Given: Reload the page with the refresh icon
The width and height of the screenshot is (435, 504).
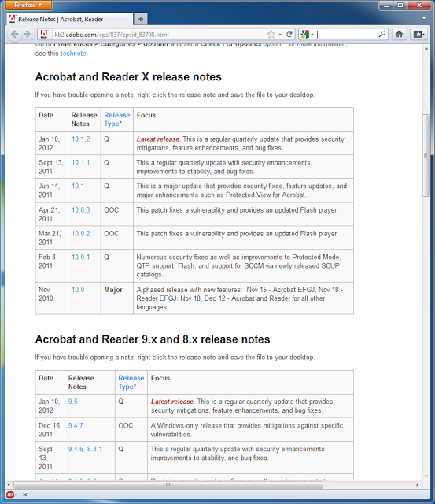Looking at the screenshot, I should (289, 35).
